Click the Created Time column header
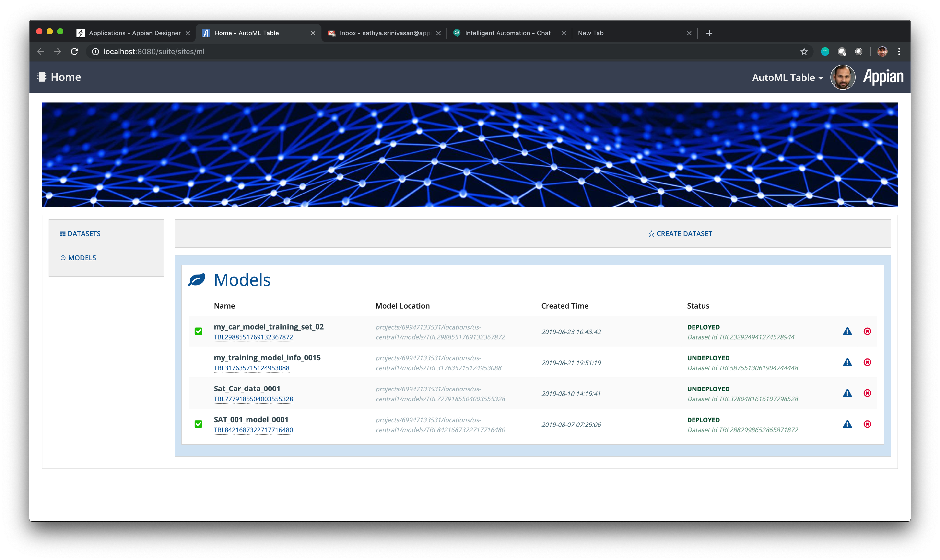 pyautogui.click(x=564, y=306)
